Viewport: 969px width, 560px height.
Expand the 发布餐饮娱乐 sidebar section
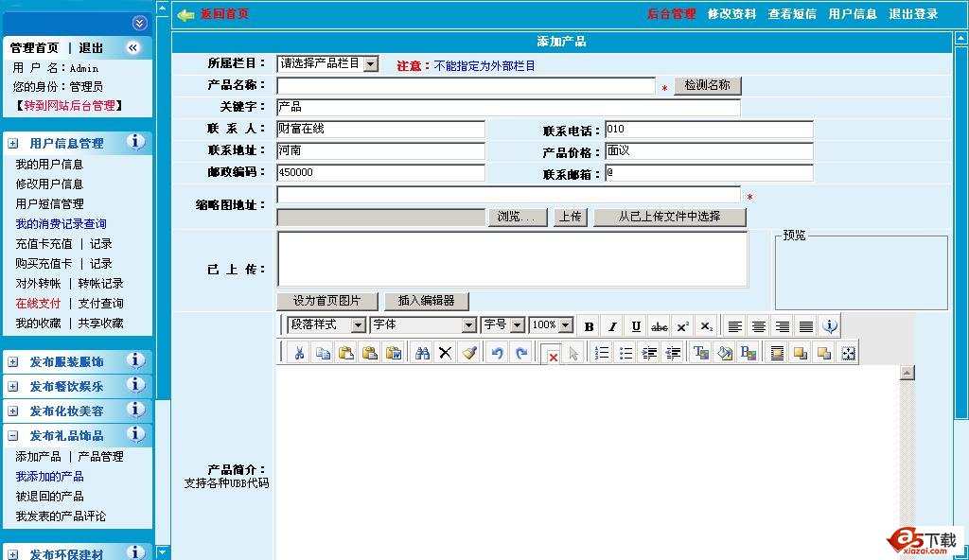13,387
